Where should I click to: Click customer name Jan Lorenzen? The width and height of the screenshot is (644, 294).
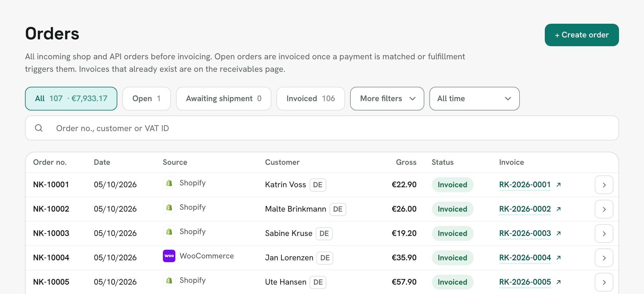(x=289, y=258)
